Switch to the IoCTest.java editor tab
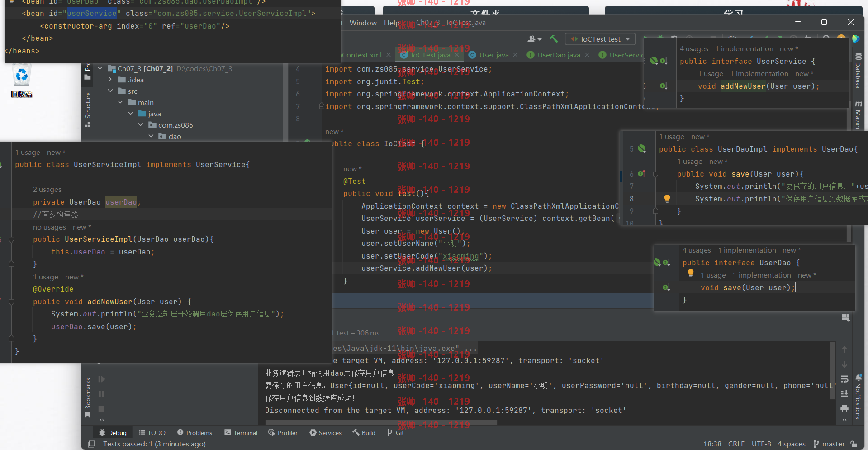This screenshot has height=450, width=868. [x=430, y=55]
